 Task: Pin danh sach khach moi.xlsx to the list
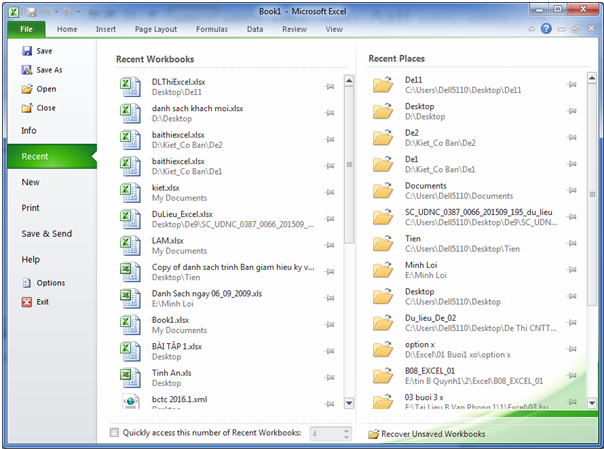(329, 113)
